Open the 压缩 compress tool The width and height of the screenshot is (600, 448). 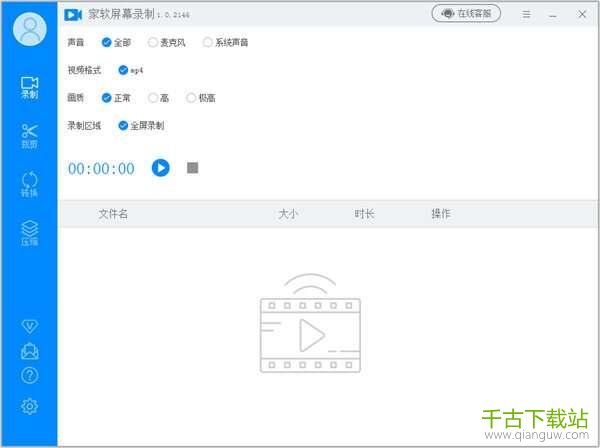point(29,233)
